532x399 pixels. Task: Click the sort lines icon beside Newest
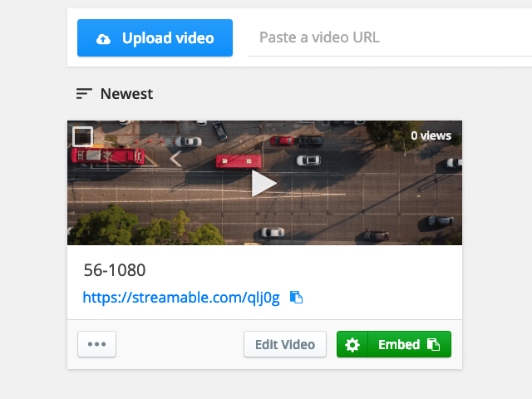tap(84, 94)
